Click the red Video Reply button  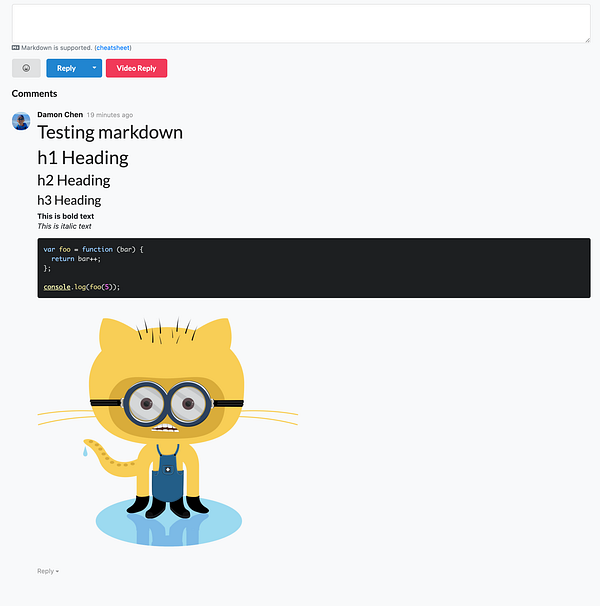click(136, 68)
